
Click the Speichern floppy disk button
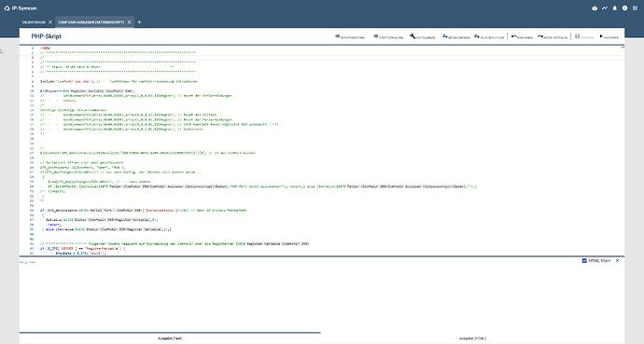tap(584, 36)
